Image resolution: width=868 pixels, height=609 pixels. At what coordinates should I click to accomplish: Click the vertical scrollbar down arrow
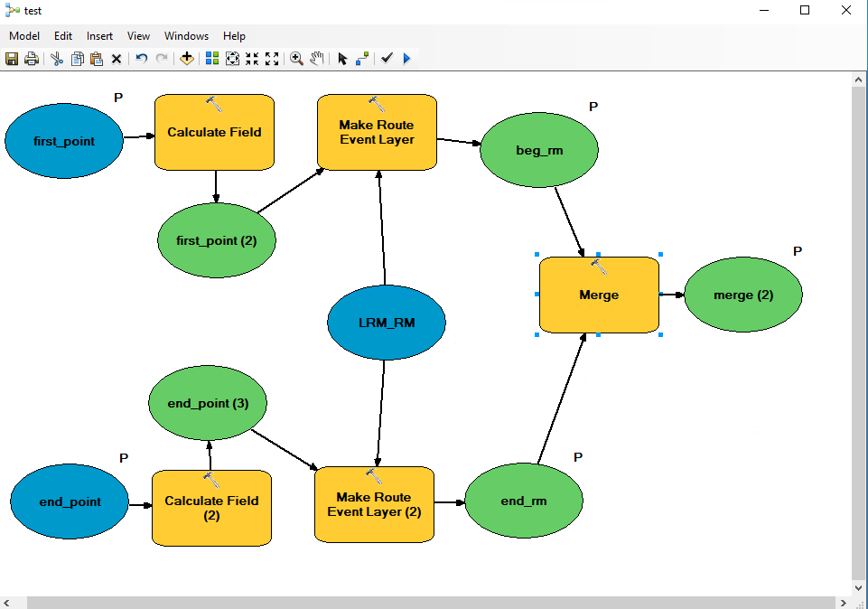click(x=859, y=588)
